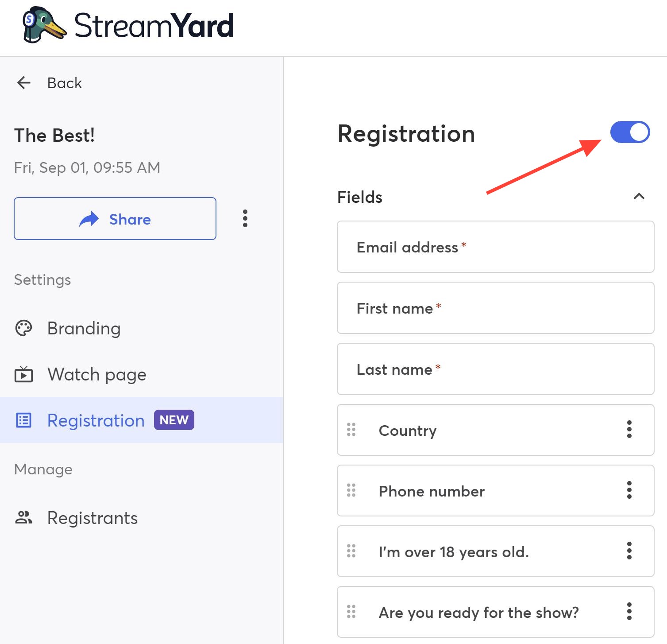Select the I'm over 18 years old label
667x644 pixels.
click(x=454, y=552)
